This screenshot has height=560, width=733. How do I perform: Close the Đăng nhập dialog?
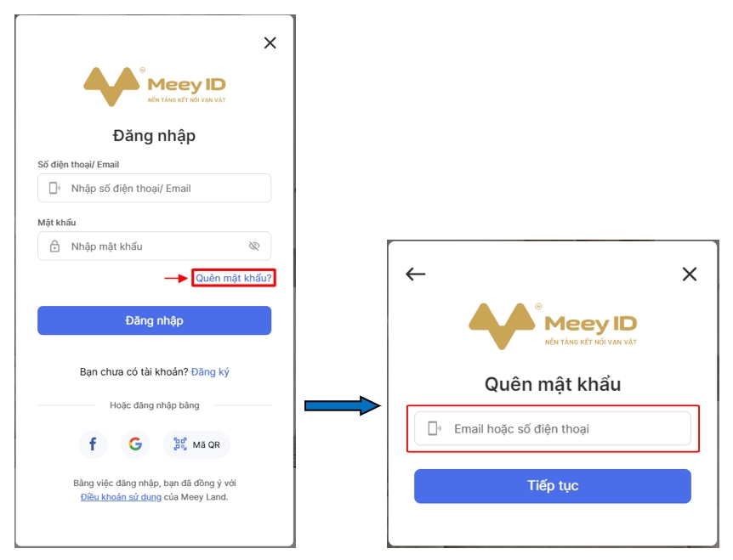pos(270,43)
